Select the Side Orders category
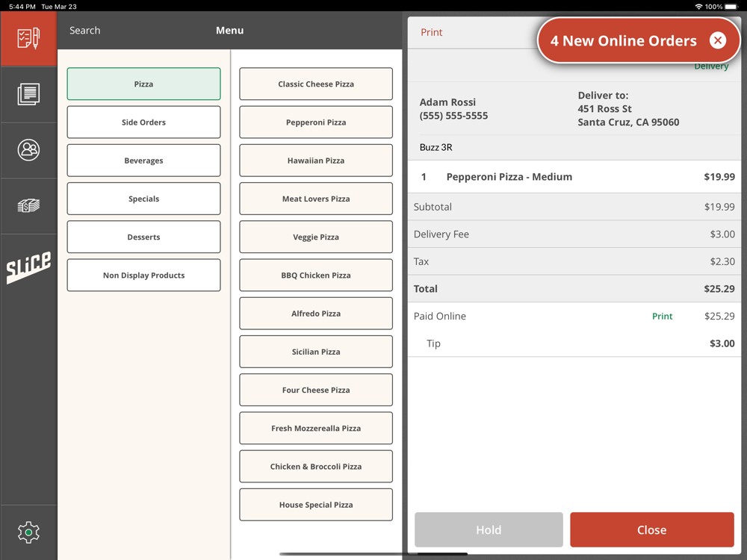Viewport: 747px width, 560px height. pyautogui.click(x=143, y=122)
